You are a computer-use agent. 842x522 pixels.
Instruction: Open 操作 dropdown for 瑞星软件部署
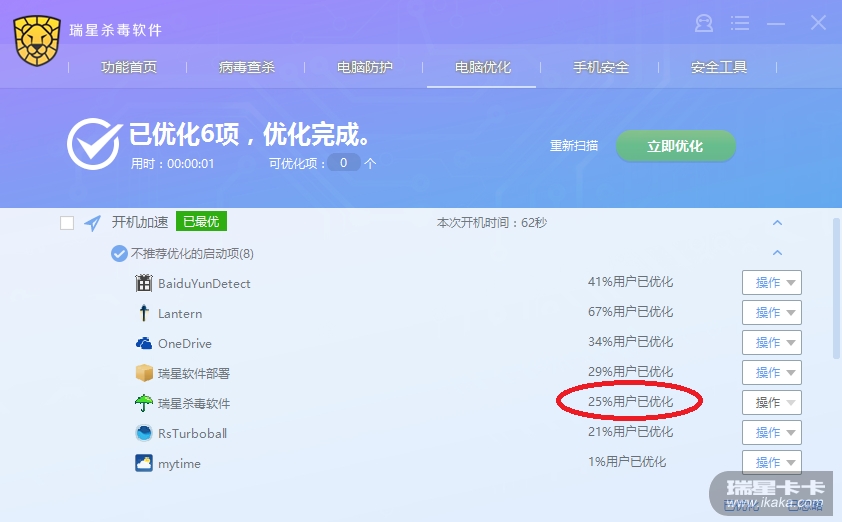772,373
